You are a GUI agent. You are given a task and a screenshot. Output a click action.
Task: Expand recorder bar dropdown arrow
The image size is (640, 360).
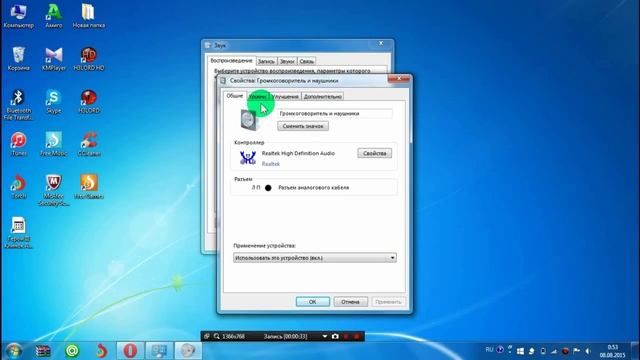[x=324, y=336]
